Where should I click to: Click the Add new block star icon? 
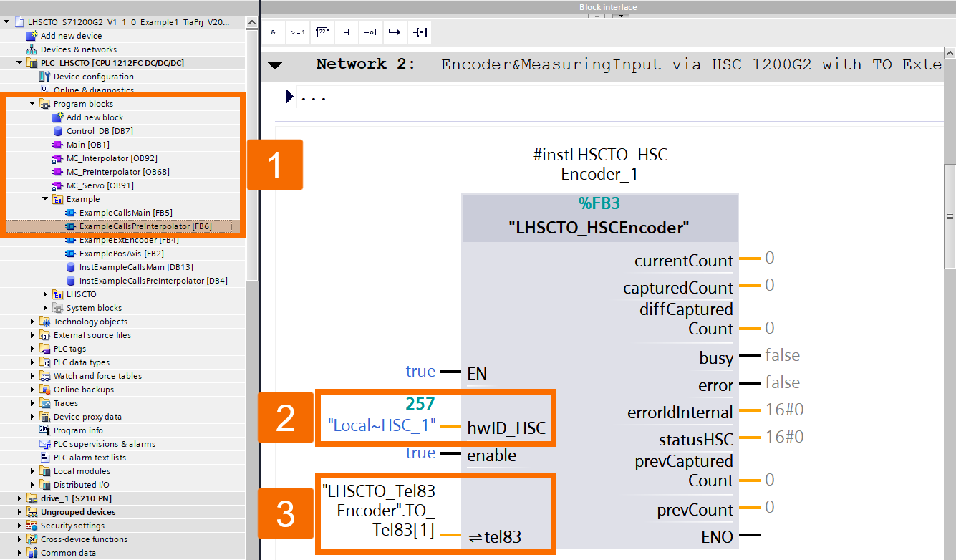click(x=58, y=117)
